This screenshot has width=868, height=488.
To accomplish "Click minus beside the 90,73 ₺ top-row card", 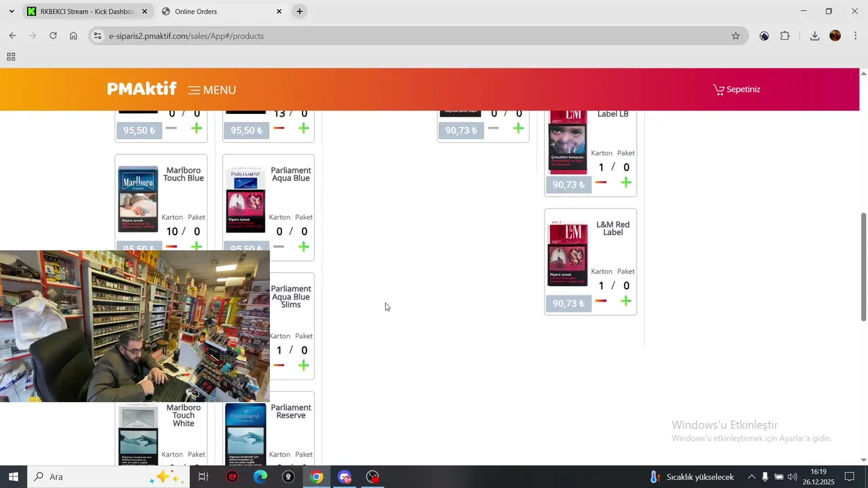I will (x=494, y=128).
